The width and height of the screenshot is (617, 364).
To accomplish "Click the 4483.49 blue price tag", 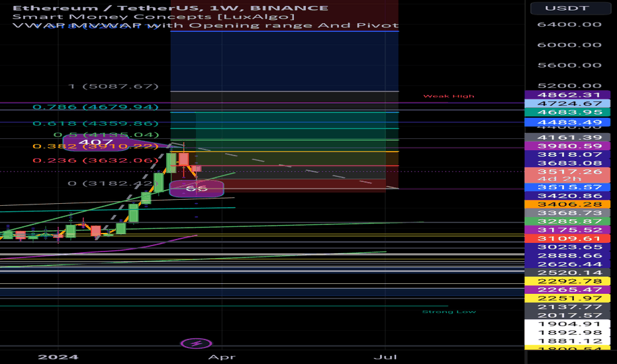I will (x=568, y=122).
